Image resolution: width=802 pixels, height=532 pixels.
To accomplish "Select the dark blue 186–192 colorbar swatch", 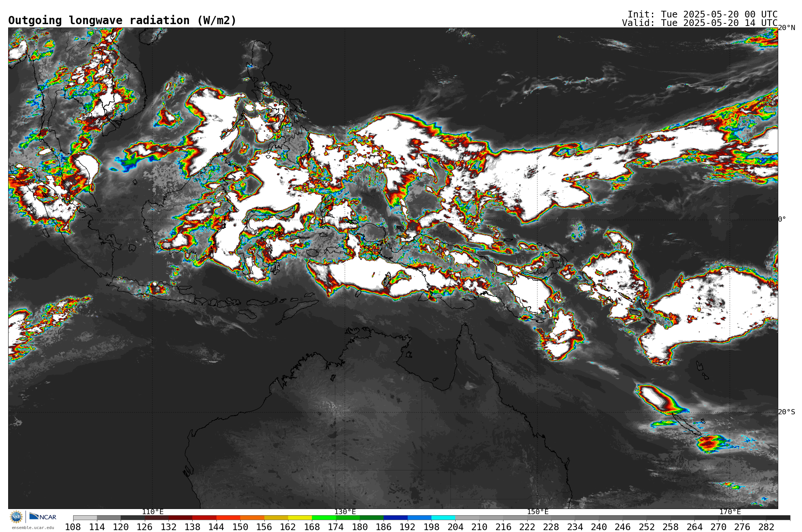I will point(395,518).
